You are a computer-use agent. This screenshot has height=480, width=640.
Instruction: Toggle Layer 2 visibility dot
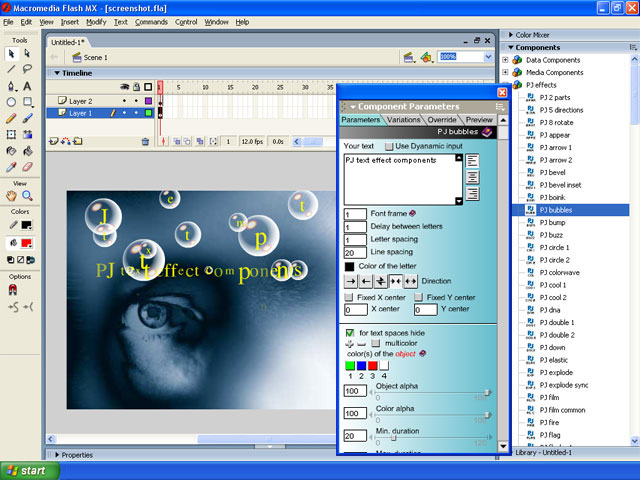click(x=124, y=101)
